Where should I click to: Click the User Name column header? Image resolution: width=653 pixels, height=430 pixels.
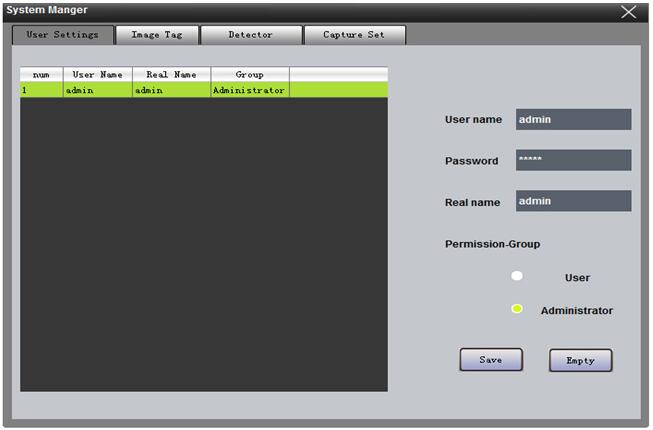coord(98,75)
